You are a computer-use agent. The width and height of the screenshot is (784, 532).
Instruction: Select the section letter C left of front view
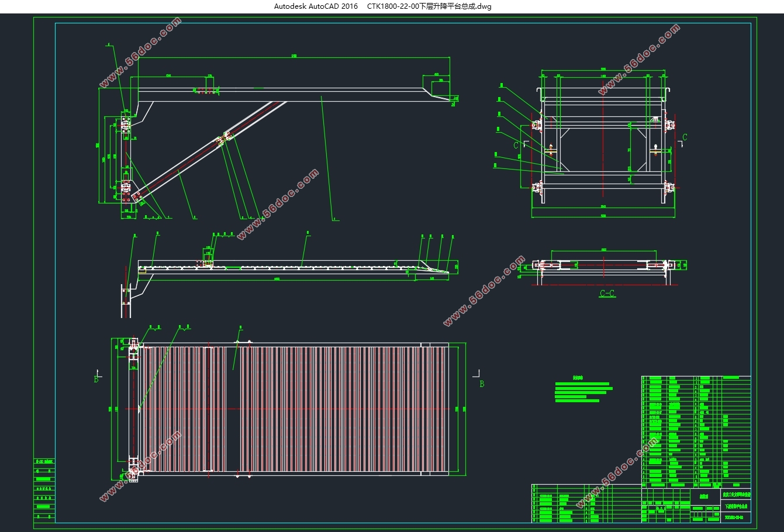516,145
